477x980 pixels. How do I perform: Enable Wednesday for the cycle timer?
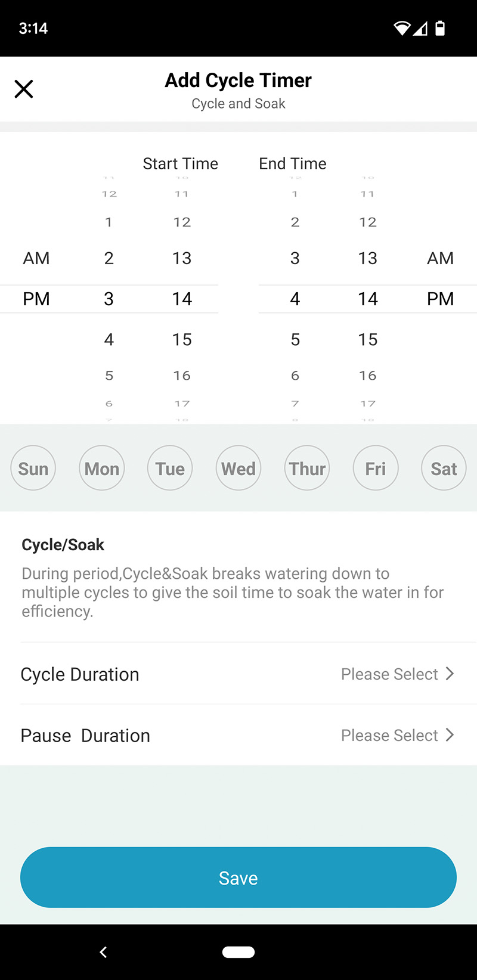[x=238, y=469]
